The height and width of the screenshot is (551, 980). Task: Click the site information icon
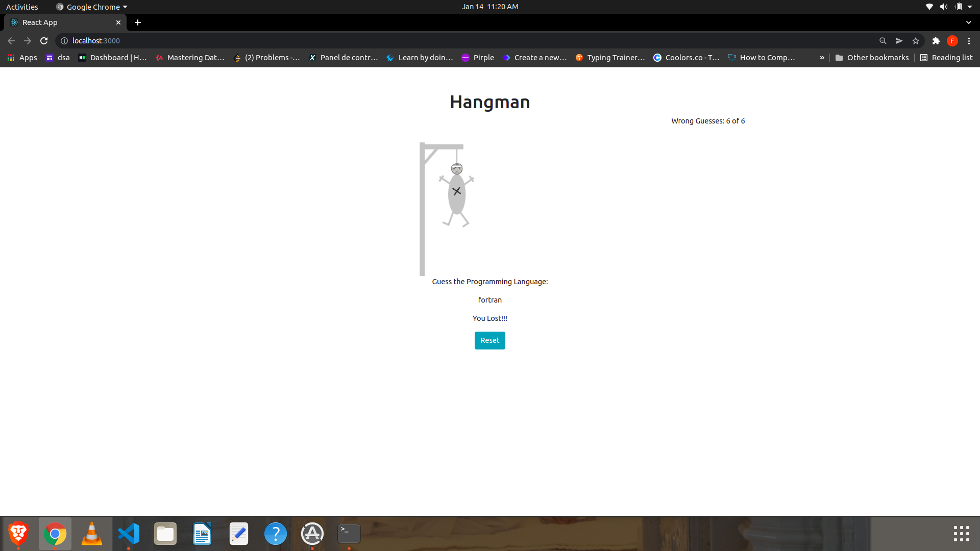click(64, 41)
